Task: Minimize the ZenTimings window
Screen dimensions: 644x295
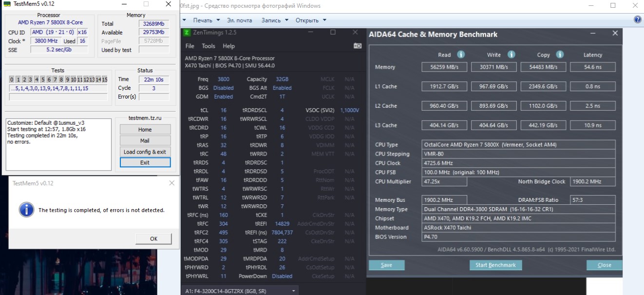Action: click(x=310, y=32)
